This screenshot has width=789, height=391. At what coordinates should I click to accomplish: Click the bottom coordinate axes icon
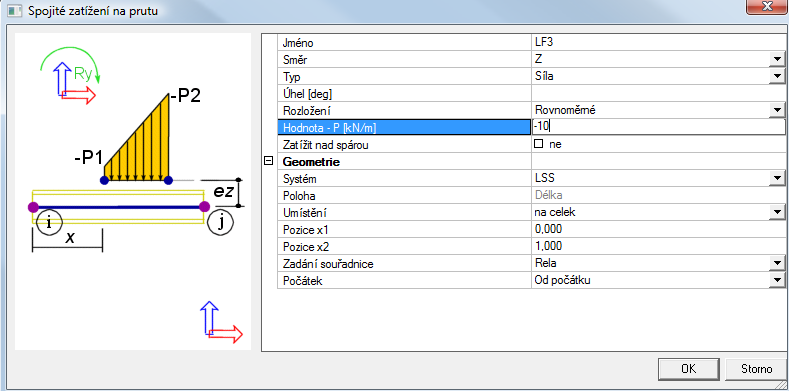[x=221, y=322]
